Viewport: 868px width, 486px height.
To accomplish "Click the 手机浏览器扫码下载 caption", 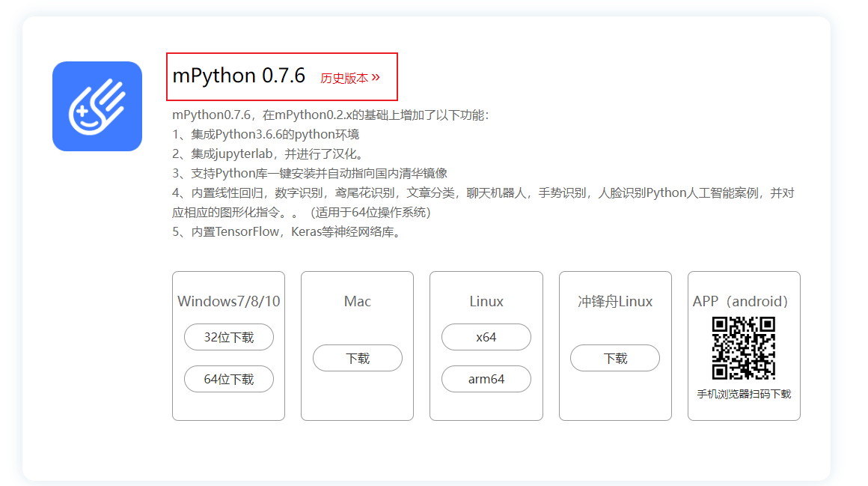I will click(x=744, y=394).
